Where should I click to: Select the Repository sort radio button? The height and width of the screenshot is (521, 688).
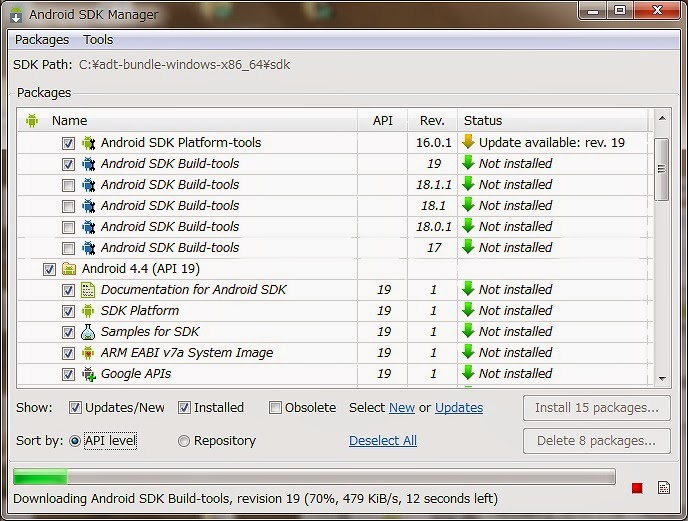(184, 441)
